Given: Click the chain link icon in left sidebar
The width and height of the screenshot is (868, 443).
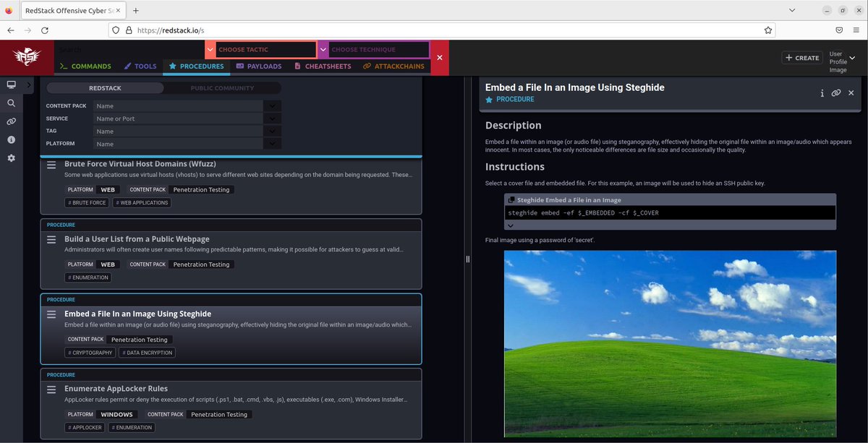Looking at the screenshot, I should point(10,121).
